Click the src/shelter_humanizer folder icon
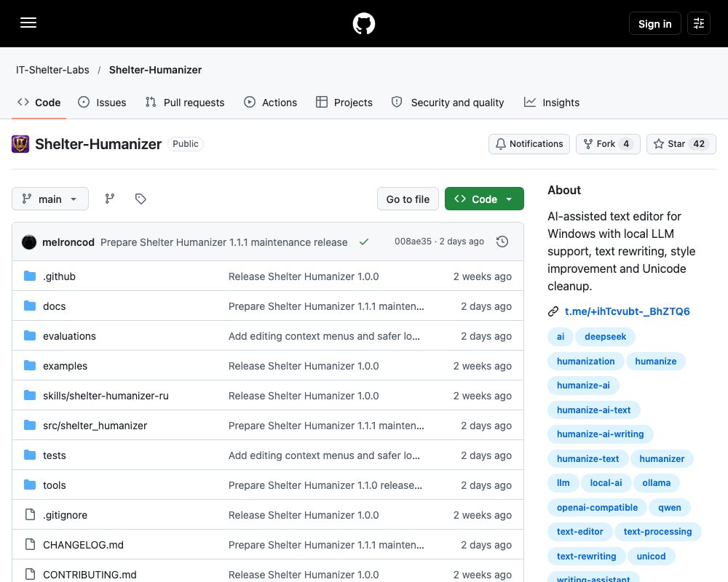Screen dimensions: 728x582 point(30,425)
